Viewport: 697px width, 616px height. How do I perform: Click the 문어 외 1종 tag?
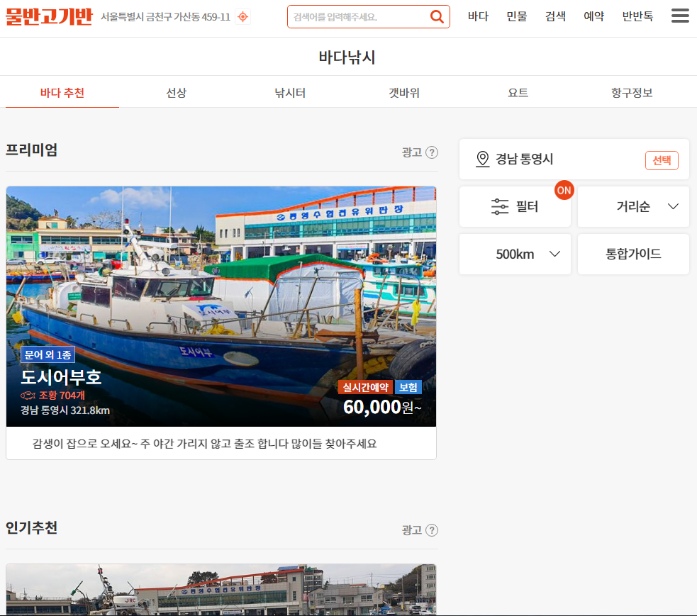[48, 354]
